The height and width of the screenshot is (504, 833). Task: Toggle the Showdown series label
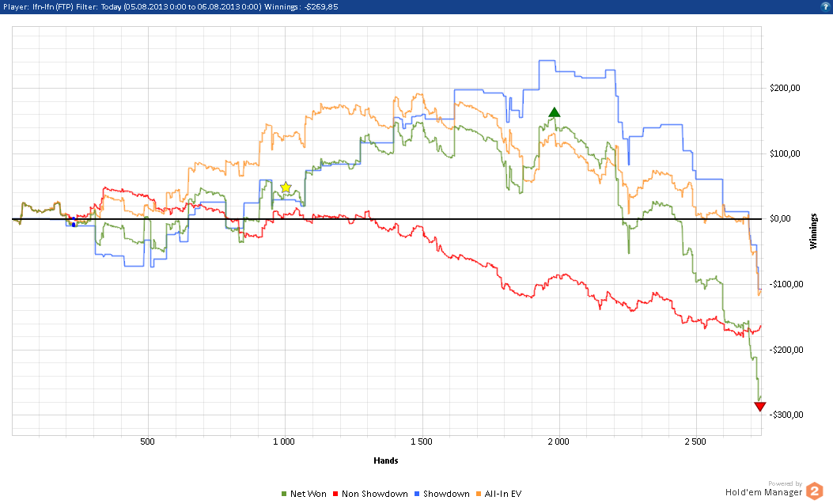pyautogui.click(x=447, y=495)
